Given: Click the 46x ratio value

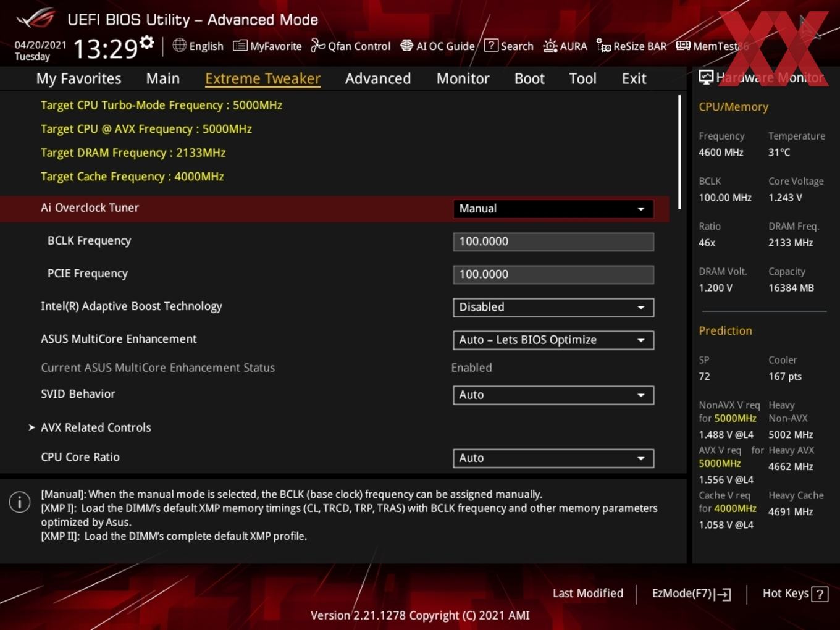Looking at the screenshot, I should (707, 243).
